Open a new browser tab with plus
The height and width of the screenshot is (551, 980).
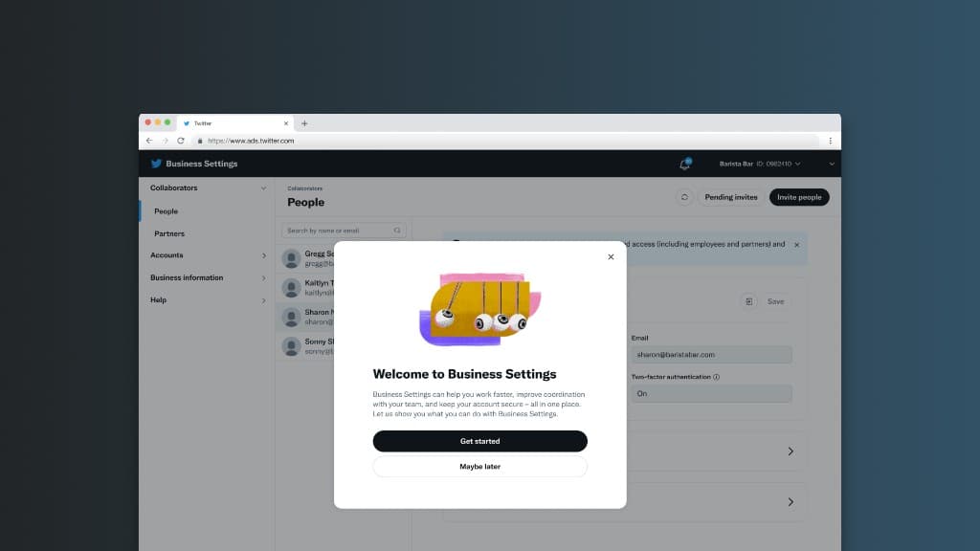[x=304, y=123]
